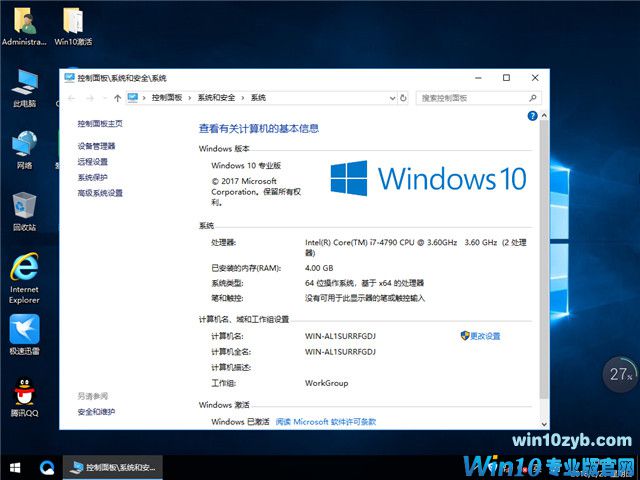Click the refresh button beside address bar

click(x=403, y=98)
